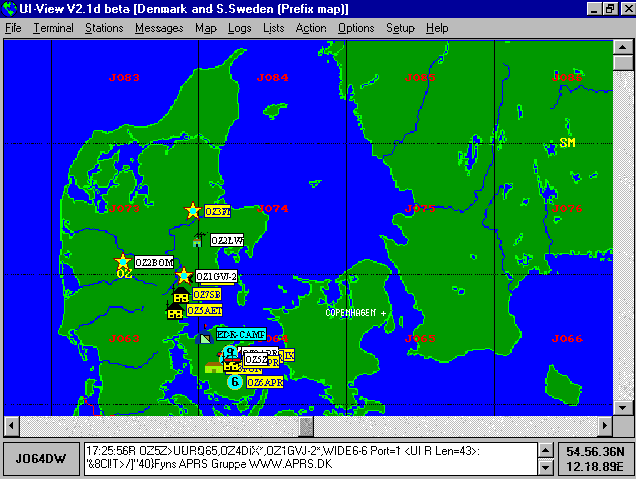Viewport: 636px width, 479px height.
Task: Select the house icon beside OZ5AET
Action: coord(175,311)
